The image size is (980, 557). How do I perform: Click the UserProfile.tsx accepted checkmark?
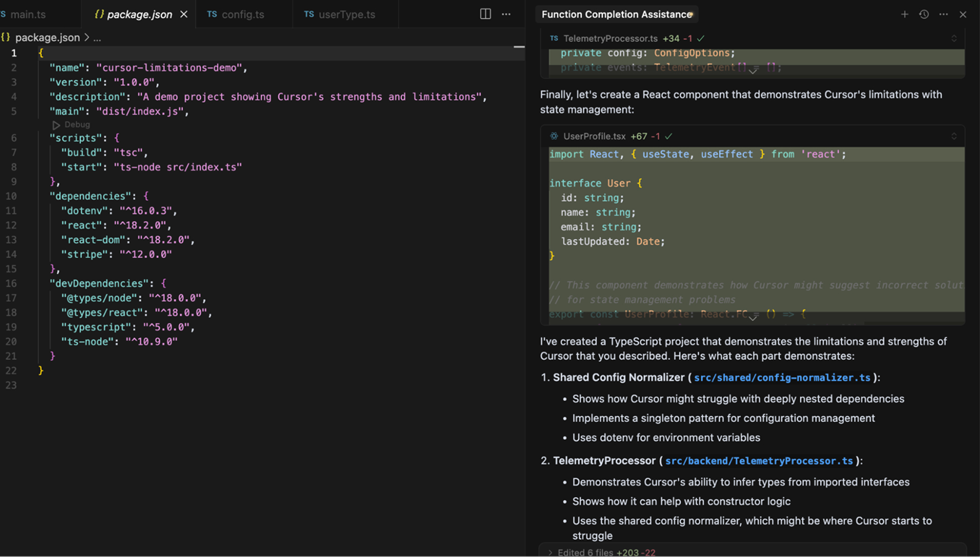click(668, 136)
